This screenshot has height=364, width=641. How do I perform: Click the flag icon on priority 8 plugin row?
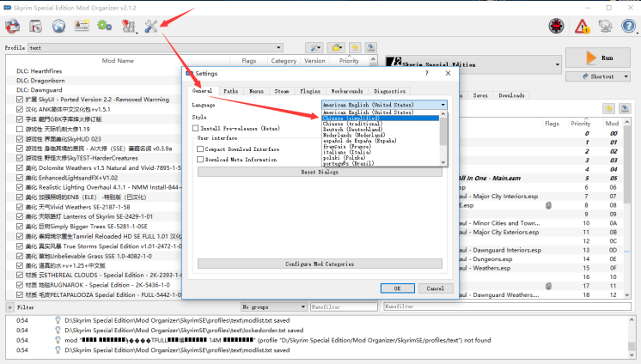[548, 205]
